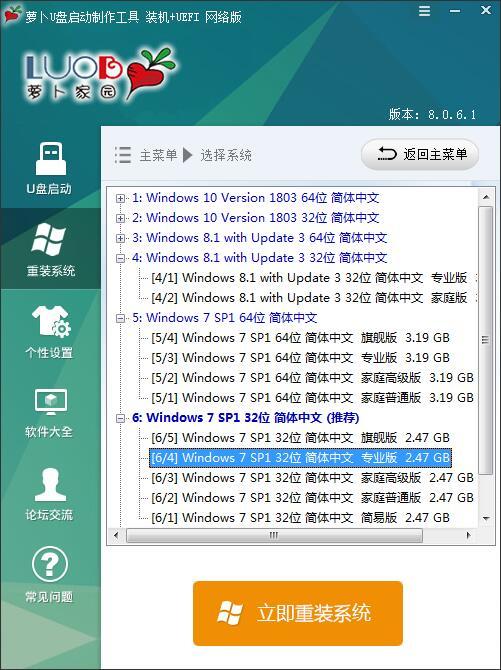Click the LUOB 萝卜家园 logo
Viewport: 501px width, 670px height.
tap(99, 73)
